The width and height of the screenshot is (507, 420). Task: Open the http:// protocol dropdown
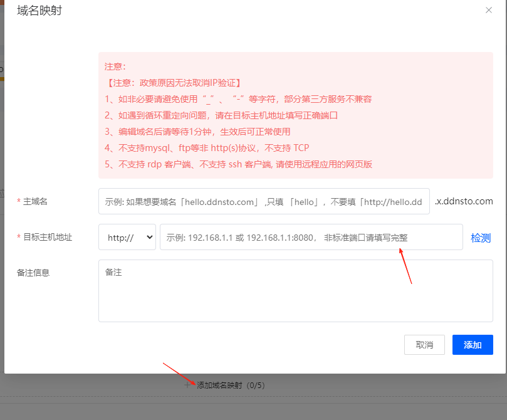click(x=127, y=237)
